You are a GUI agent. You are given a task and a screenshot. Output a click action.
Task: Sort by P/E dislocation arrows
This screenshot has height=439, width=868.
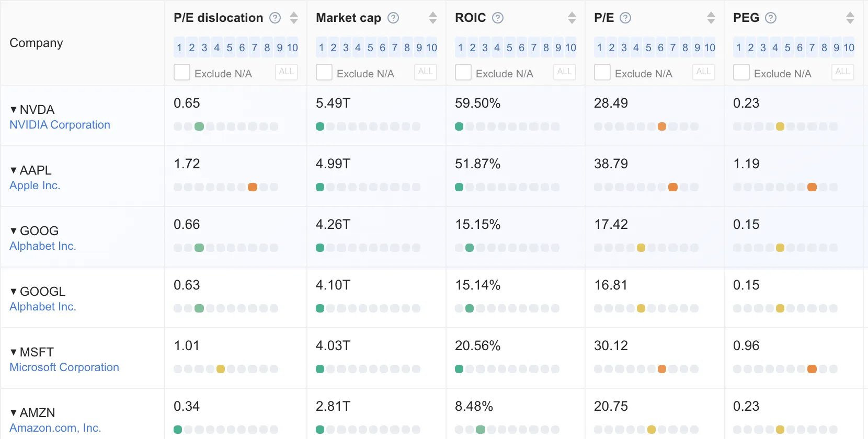coord(294,18)
